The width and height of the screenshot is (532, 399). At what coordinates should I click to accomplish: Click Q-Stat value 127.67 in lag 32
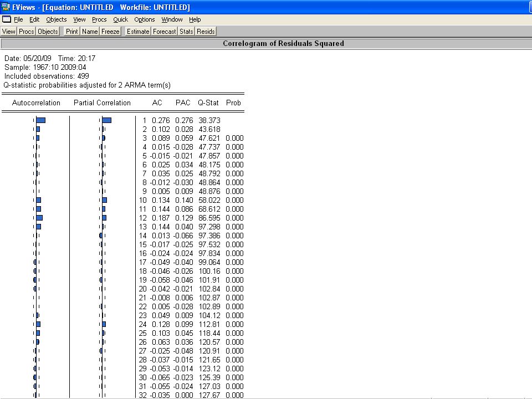[209, 395]
